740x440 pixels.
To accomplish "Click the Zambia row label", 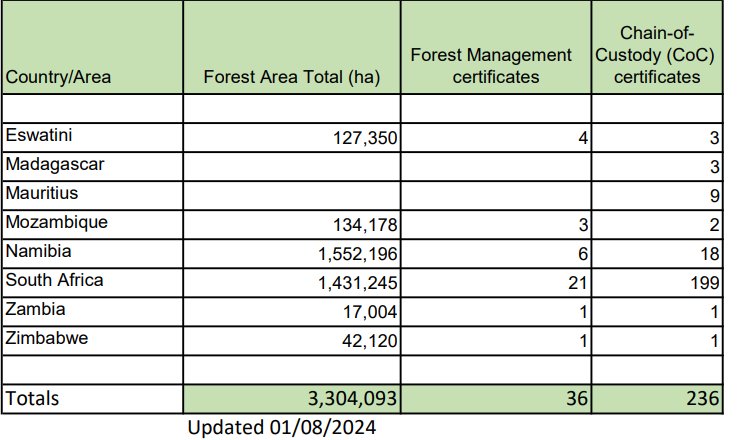I will click(x=35, y=309).
